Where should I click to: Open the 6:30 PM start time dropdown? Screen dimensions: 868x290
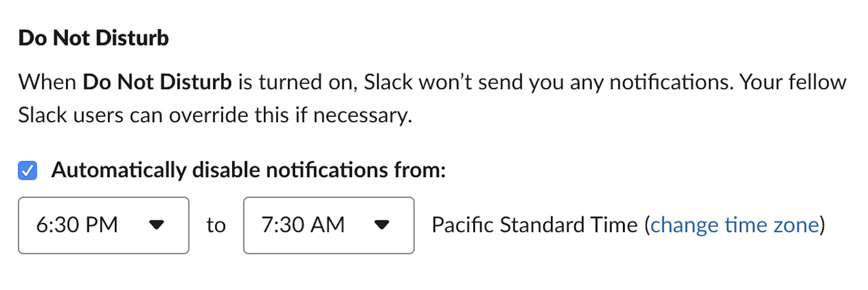pos(103,225)
